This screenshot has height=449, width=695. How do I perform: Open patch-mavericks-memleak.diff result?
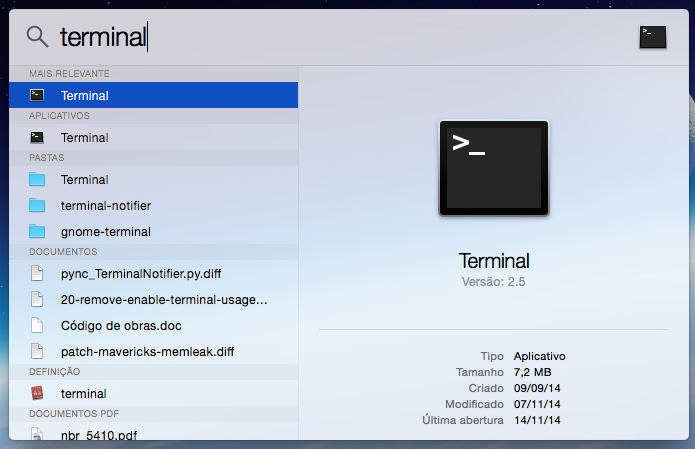click(146, 352)
